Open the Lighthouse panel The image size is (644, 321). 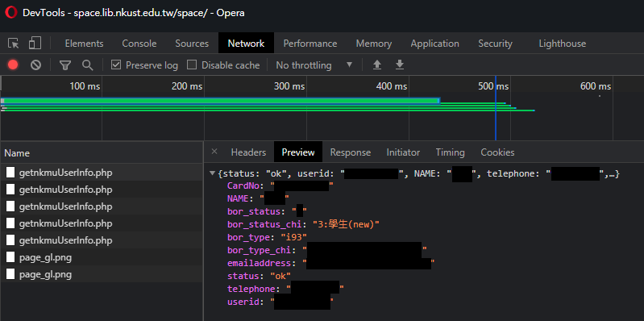pos(563,44)
